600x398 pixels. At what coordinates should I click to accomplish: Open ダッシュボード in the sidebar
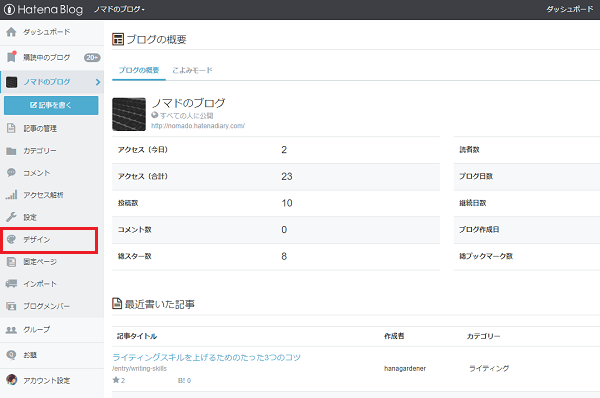52,32
